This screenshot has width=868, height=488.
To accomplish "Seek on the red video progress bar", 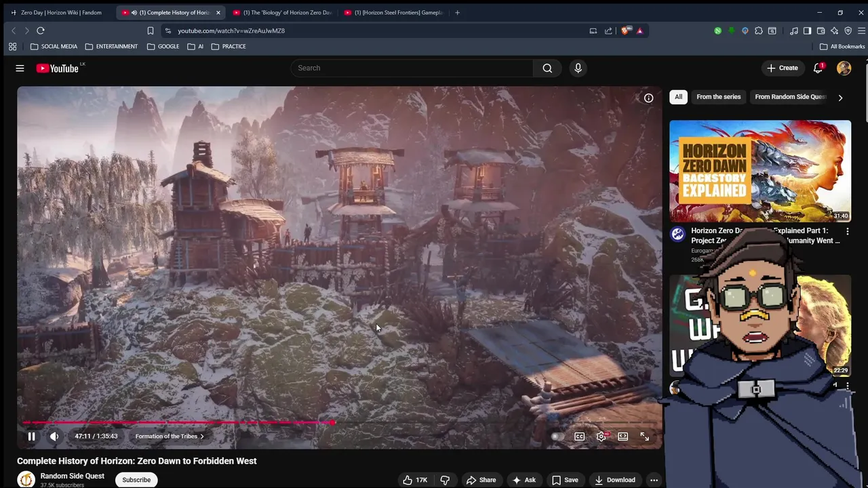I will tap(176, 422).
